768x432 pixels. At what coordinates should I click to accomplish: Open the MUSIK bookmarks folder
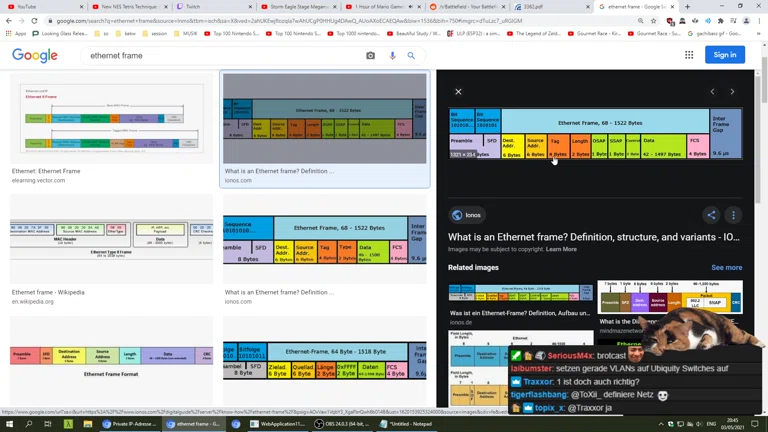[x=185, y=34]
